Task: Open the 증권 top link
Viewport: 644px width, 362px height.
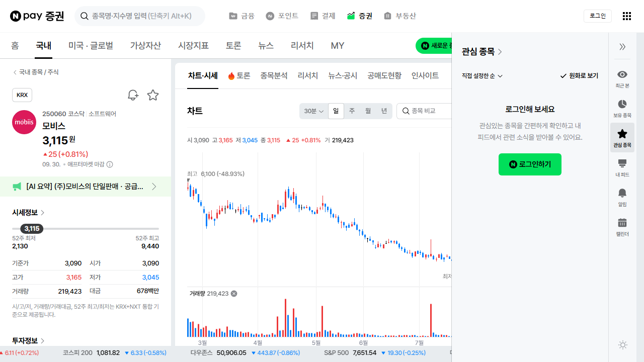Action: click(360, 16)
